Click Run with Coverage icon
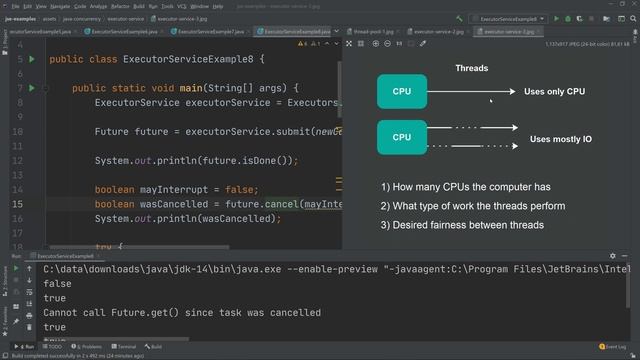Viewport: 640px width, 360px height. [x=580, y=19]
